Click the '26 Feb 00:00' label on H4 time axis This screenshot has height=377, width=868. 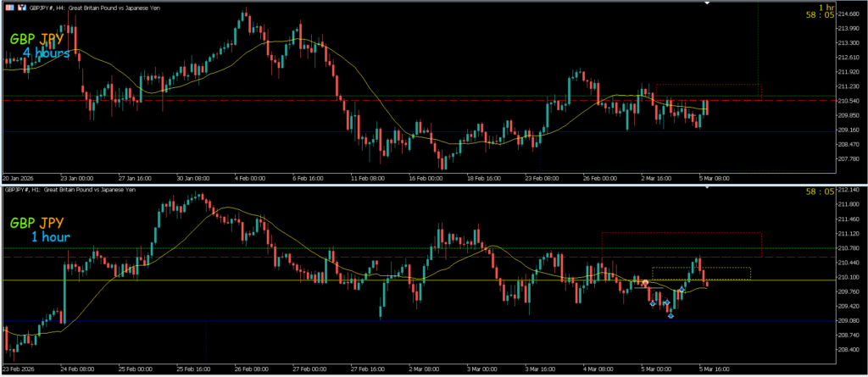coord(601,179)
